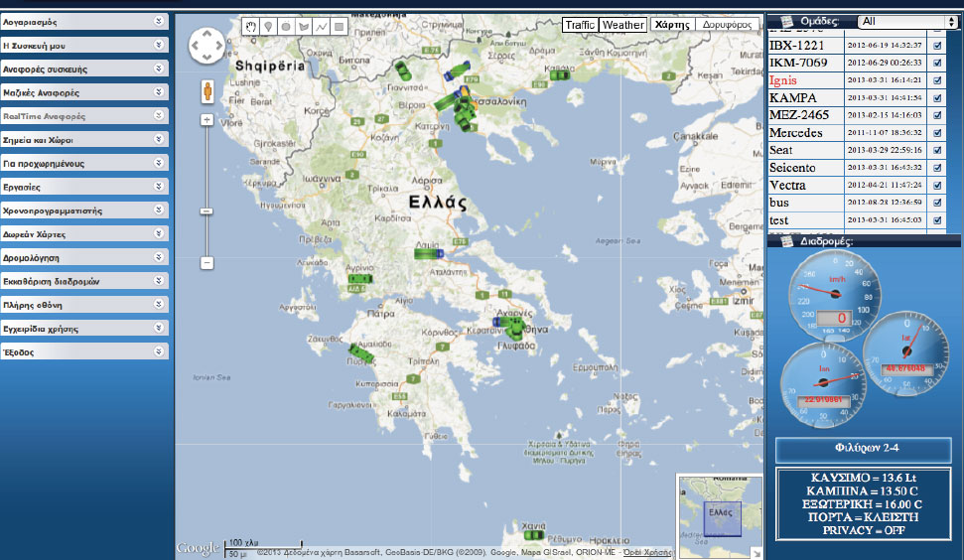
Task: Click the Street View pegman icon
Action: pos(207,92)
